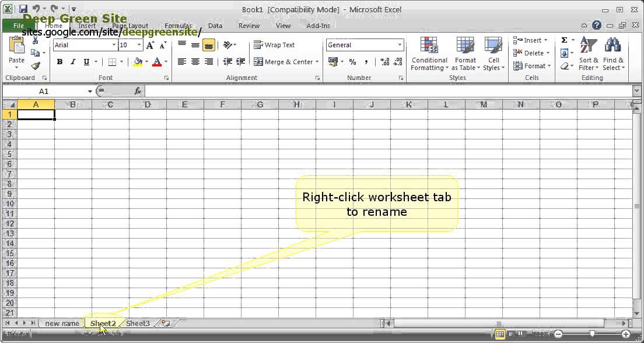The image size is (644, 343).
Task: Click Insert cells button
Action: click(x=530, y=40)
